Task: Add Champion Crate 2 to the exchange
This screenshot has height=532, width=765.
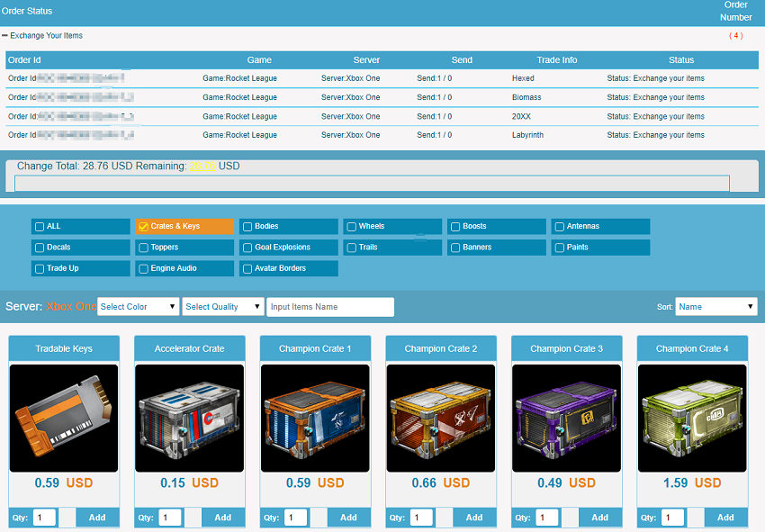Action: point(474,518)
